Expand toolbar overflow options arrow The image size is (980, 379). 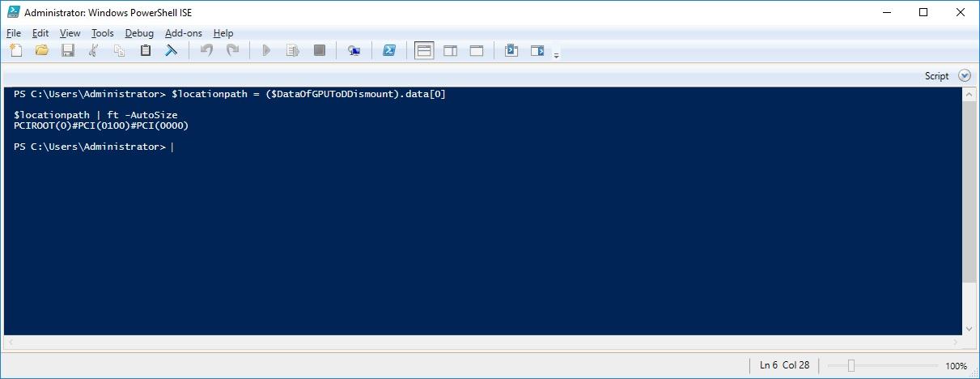(x=556, y=55)
